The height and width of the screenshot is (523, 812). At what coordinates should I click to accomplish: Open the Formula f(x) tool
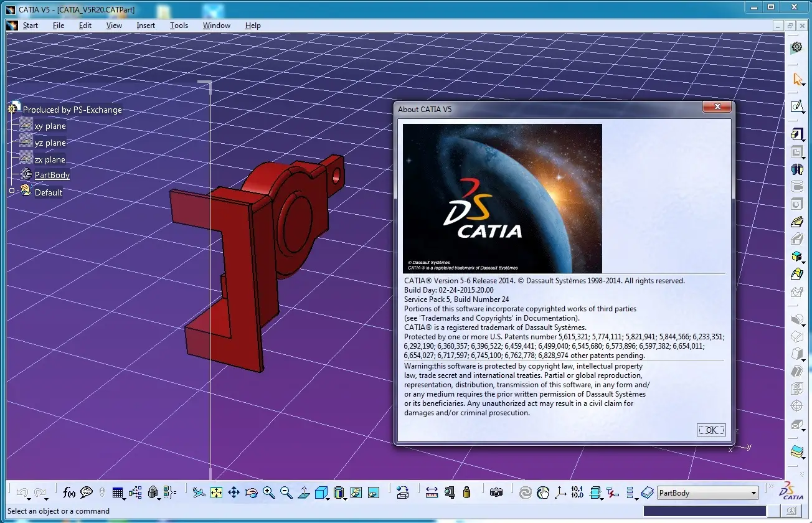click(x=69, y=492)
